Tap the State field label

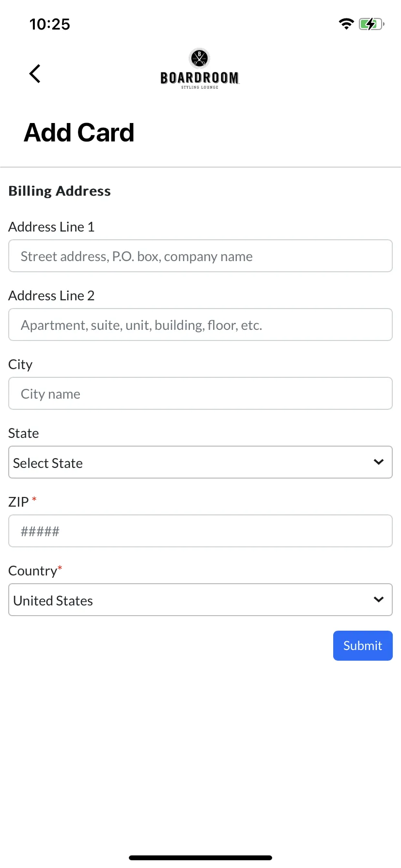[x=24, y=433]
